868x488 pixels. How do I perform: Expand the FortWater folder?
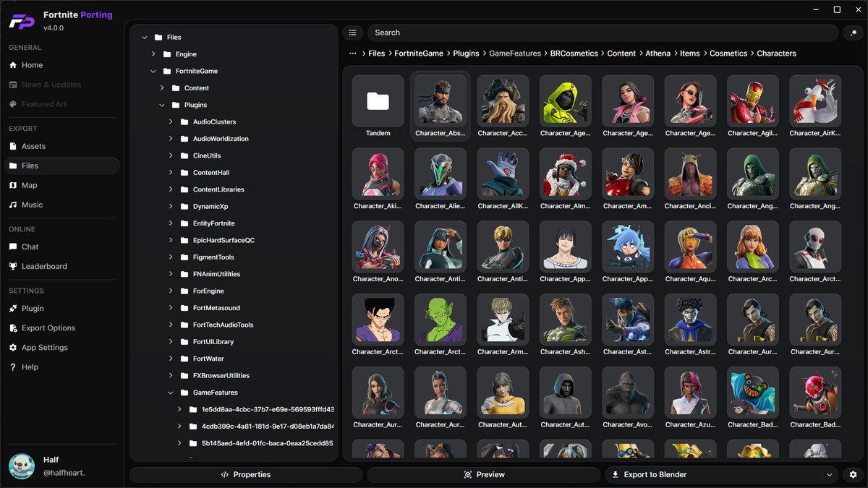(171, 359)
